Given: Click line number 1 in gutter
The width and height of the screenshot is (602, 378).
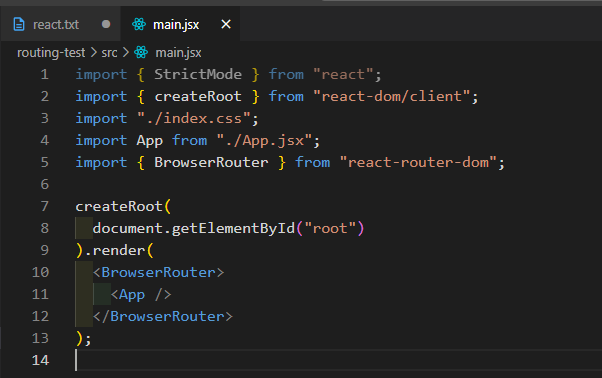Looking at the screenshot, I should (x=45, y=74).
